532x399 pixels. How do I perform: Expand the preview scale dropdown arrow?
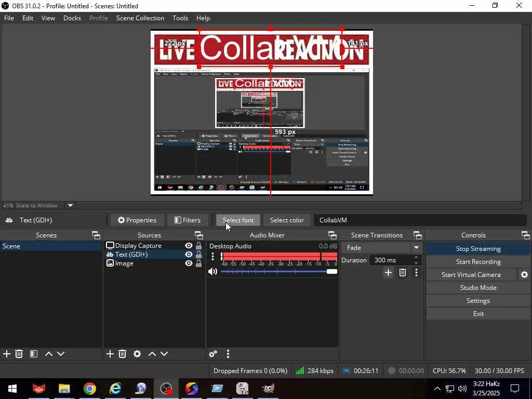[70, 205]
